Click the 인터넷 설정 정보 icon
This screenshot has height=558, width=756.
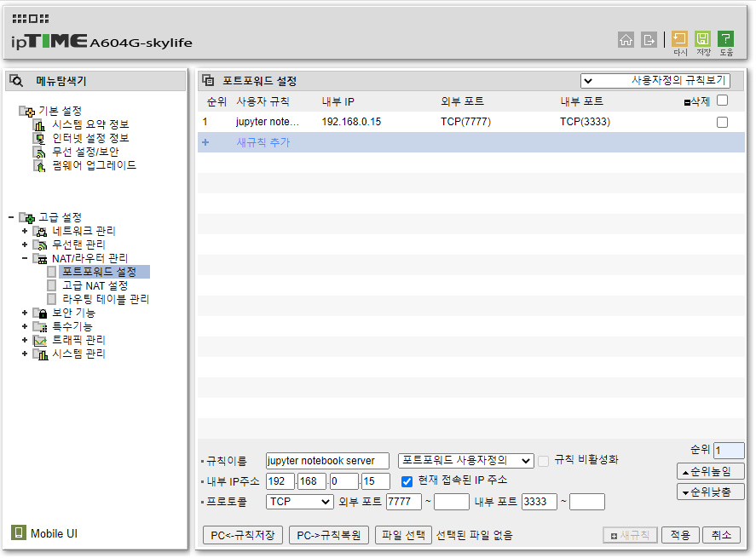(x=39, y=139)
